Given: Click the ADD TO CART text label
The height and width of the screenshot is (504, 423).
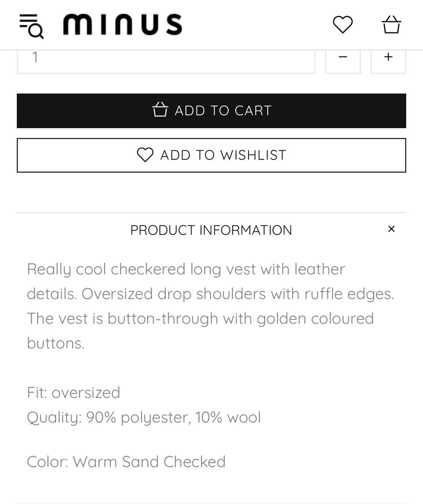Looking at the screenshot, I should 223,111.
